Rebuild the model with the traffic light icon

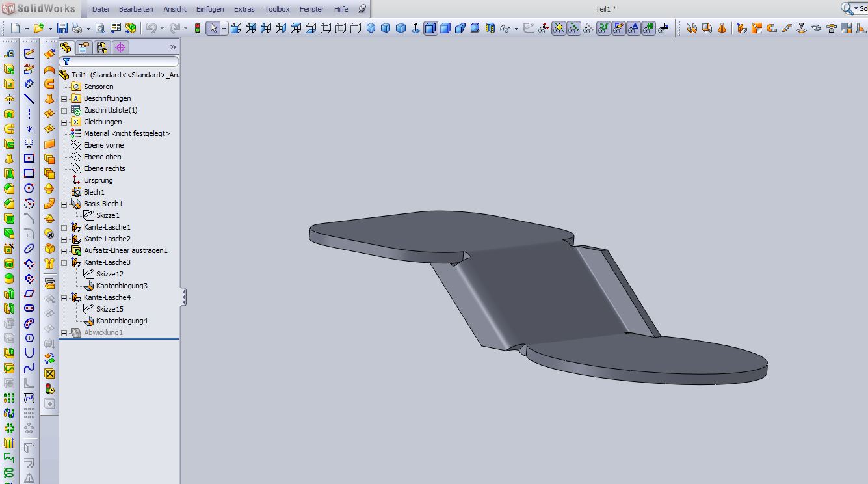coord(198,29)
